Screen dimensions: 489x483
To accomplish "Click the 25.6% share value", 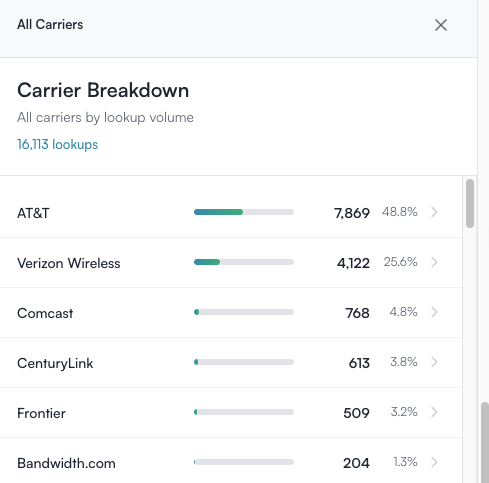I will tap(400, 262).
